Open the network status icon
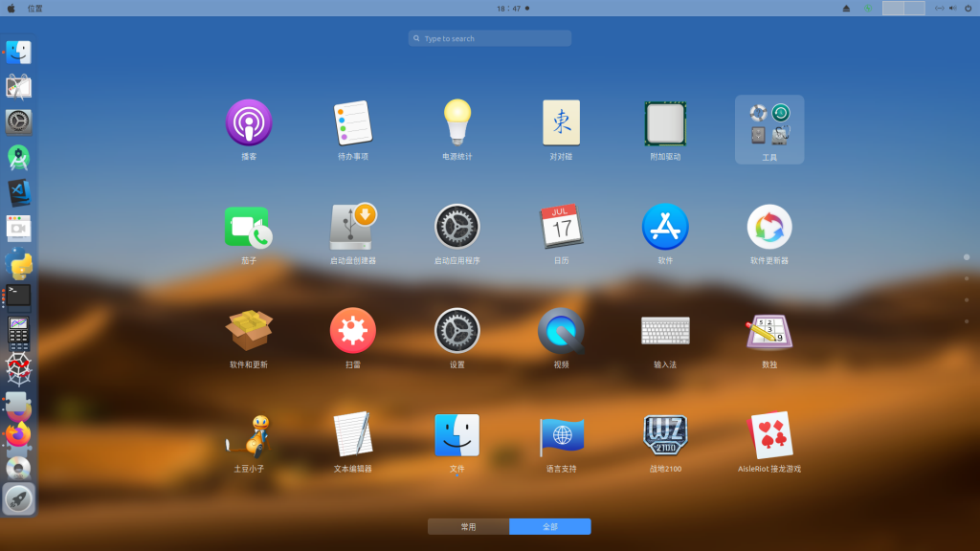This screenshot has width=980, height=551. click(x=940, y=8)
